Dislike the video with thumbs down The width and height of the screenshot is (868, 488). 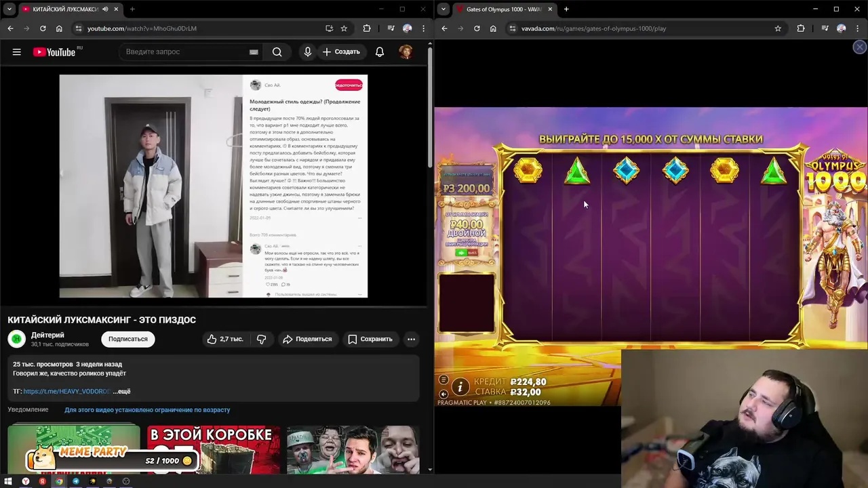[262, 339]
